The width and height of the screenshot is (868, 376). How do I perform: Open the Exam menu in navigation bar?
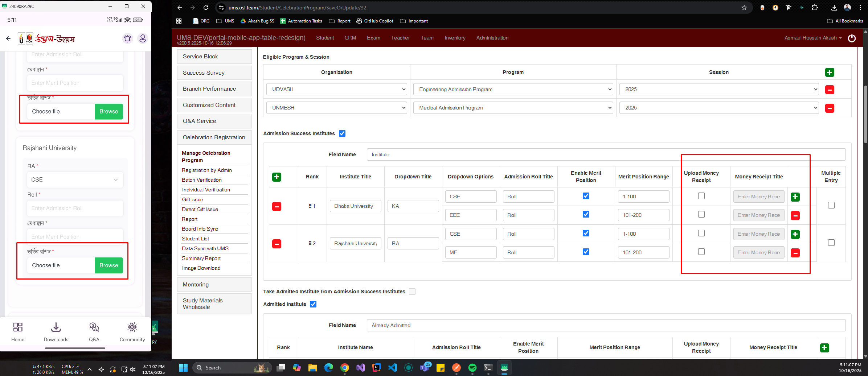373,38
